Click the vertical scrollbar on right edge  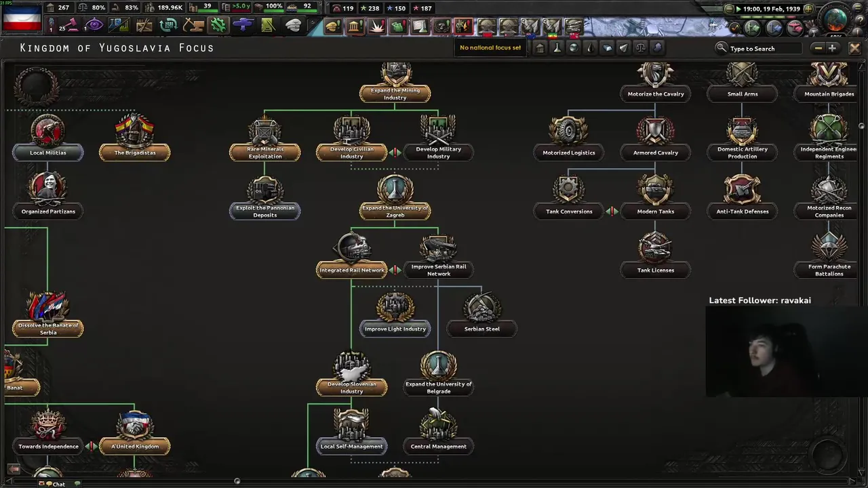click(x=862, y=126)
